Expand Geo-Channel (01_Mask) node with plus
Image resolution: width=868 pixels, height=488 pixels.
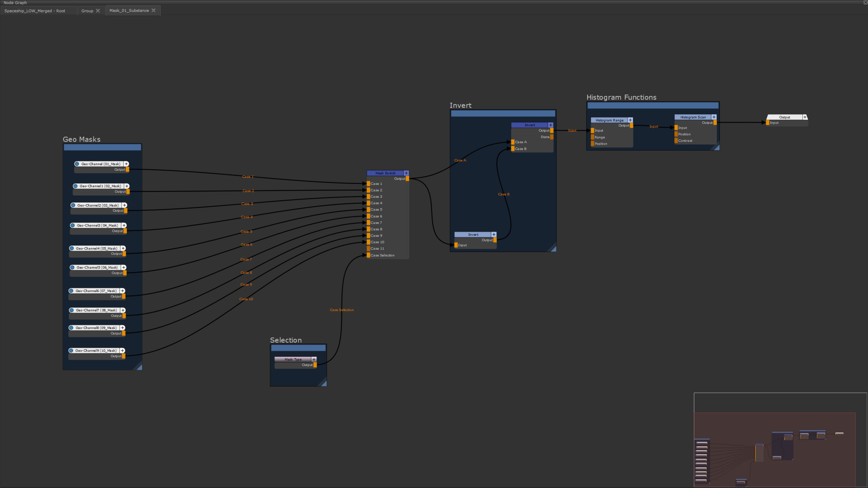click(x=126, y=164)
